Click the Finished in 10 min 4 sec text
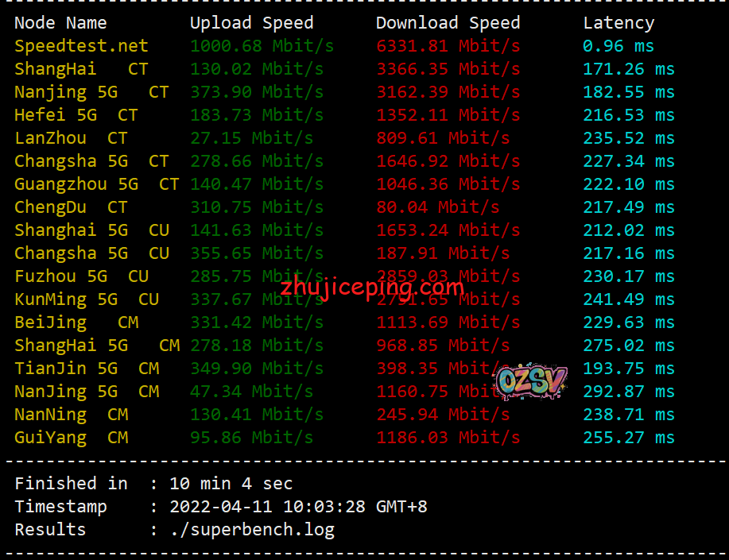 (153, 484)
